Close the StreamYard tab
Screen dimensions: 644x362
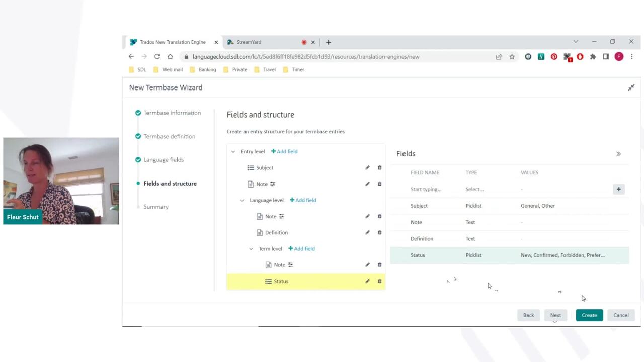(x=313, y=42)
